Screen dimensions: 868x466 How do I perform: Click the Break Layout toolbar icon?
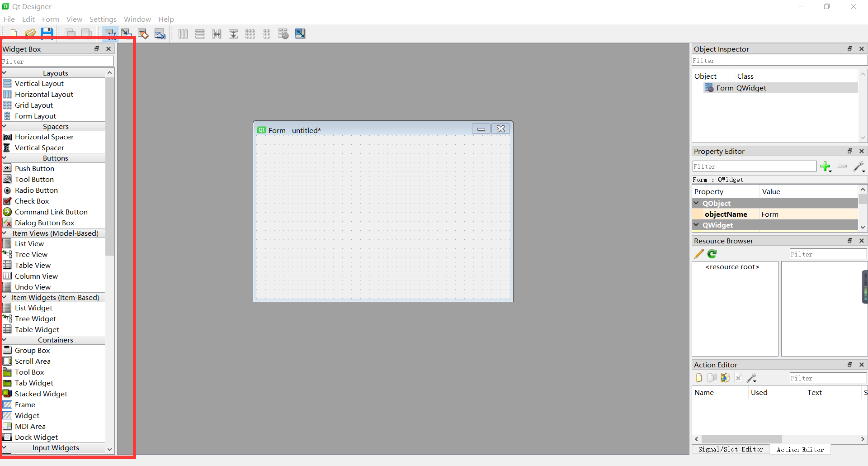pos(283,34)
